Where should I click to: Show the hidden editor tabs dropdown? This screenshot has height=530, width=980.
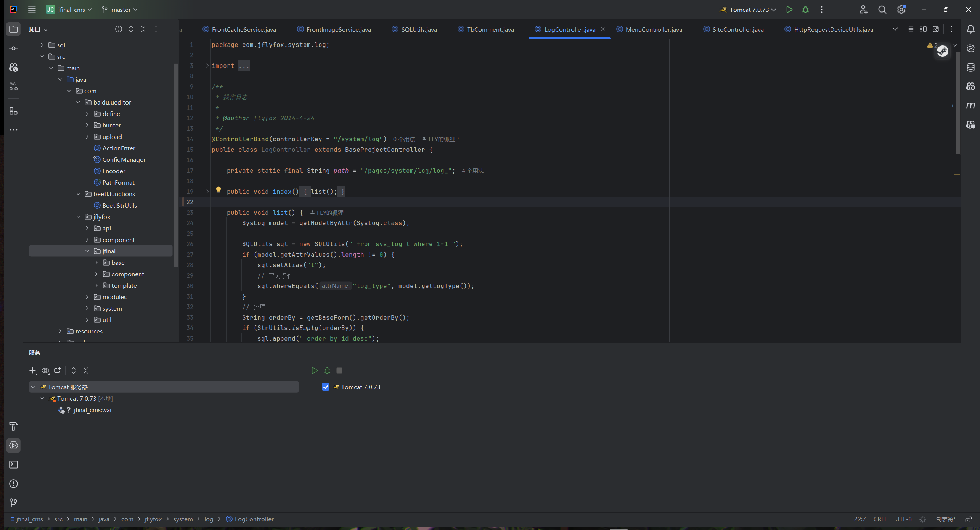pyautogui.click(x=895, y=29)
